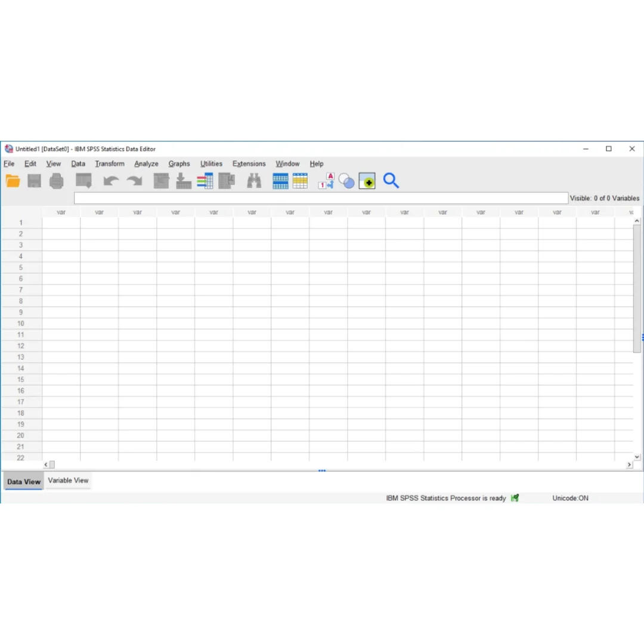Select the Data View tab

coord(24,482)
